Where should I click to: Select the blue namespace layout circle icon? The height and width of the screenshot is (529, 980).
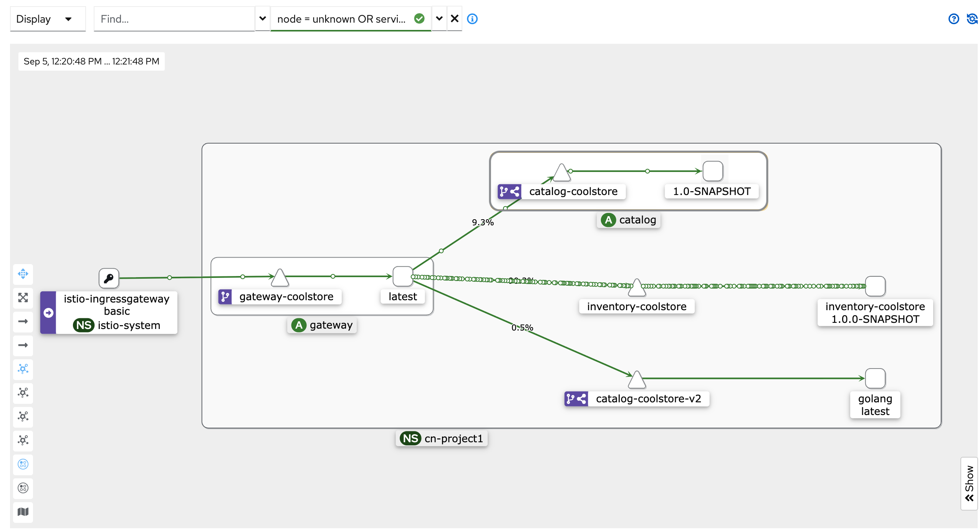(x=23, y=464)
